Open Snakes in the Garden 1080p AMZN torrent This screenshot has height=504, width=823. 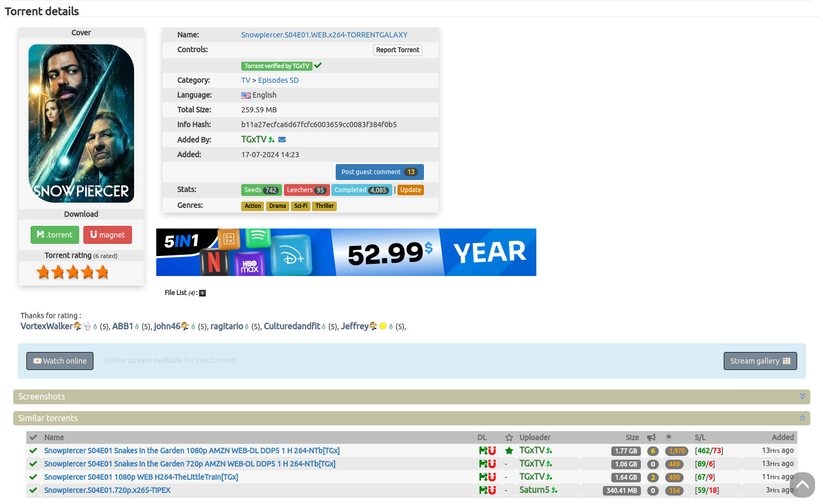(x=192, y=451)
